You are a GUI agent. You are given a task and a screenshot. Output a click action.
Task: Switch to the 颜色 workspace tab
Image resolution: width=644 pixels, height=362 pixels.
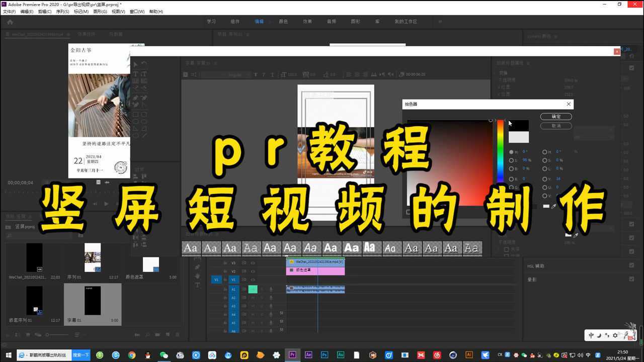point(283,22)
